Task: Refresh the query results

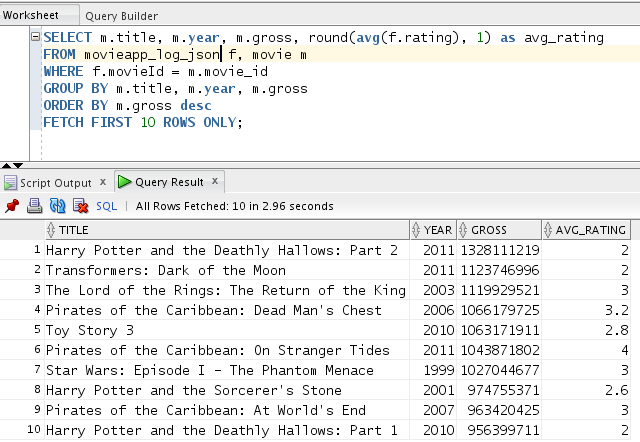Action: (x=58, y=206)
